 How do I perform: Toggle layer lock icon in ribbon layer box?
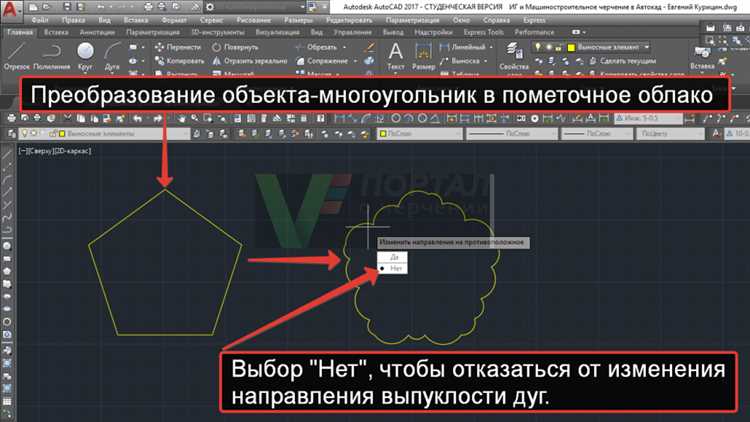(558, 47)
